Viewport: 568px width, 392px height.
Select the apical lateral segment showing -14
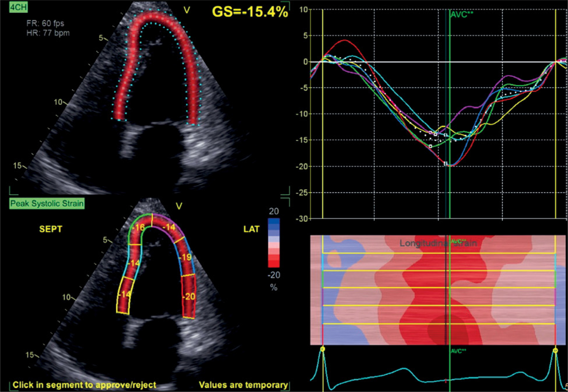[169, 227]
